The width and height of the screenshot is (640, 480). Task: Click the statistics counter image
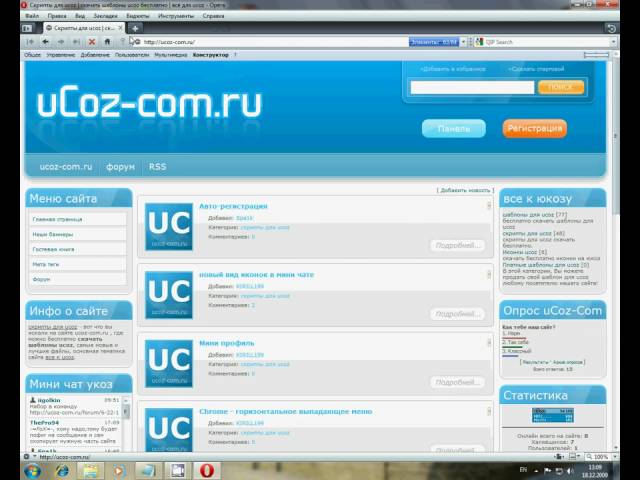pos(553,415)
